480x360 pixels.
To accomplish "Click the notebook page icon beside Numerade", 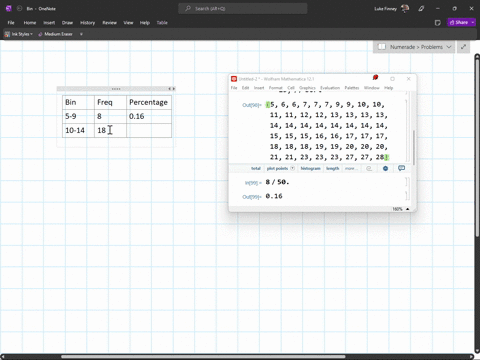I will click(382, 47).
